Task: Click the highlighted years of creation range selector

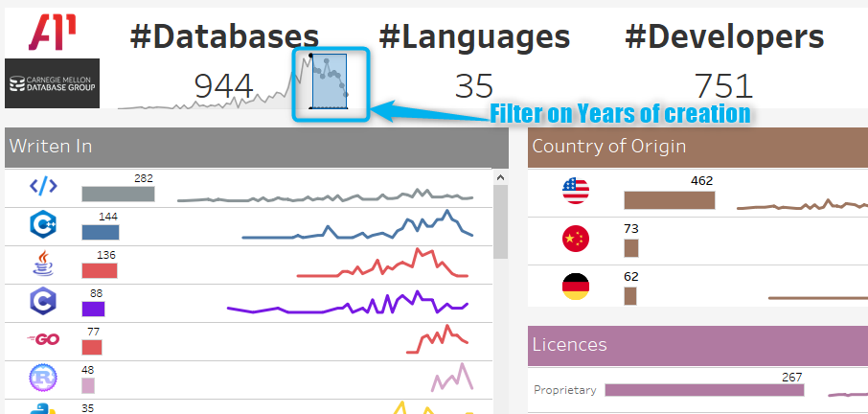Action: point(330,80)
